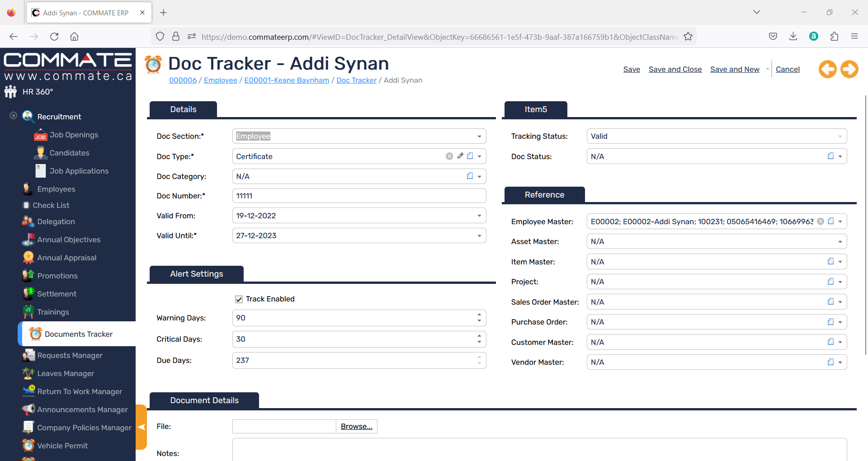This screenshot has width=868, height=461.
Task: Toggle the Track Enabled checkbox
Action: 239,299
